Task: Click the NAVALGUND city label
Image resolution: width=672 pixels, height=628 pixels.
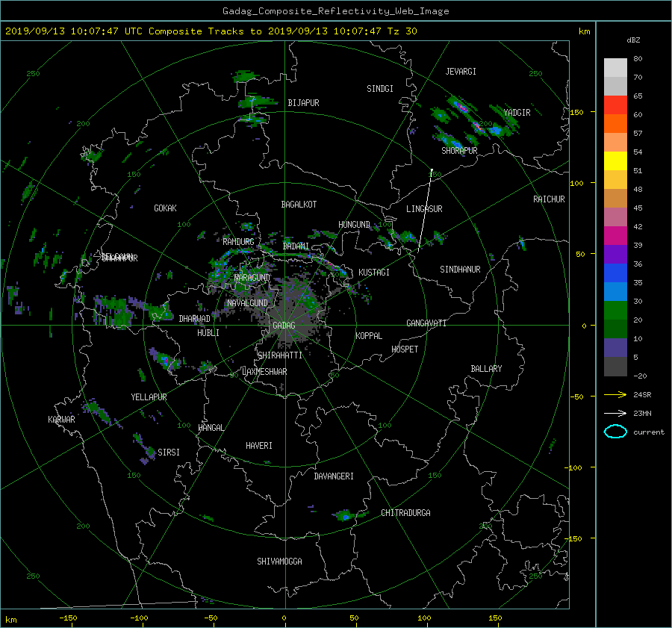Action: tap(247, 303)
